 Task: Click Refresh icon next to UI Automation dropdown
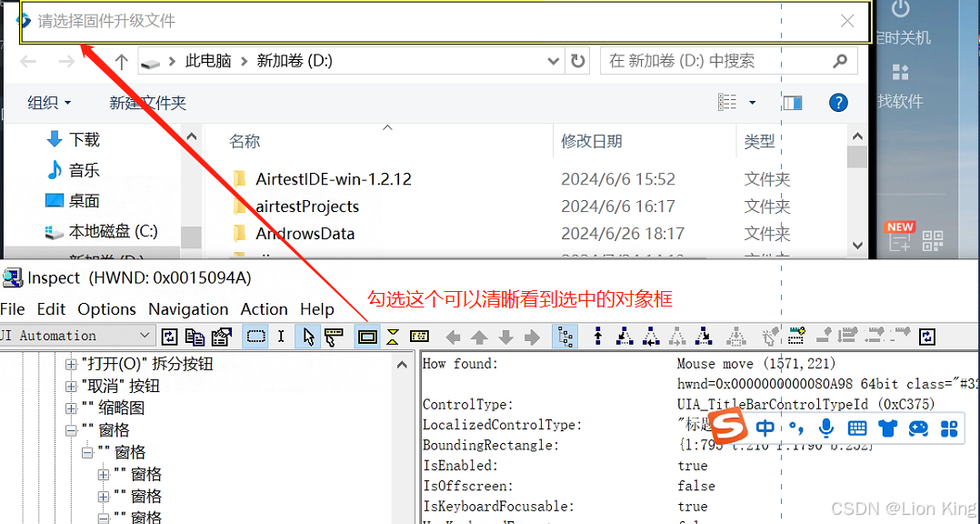[169, 337]
